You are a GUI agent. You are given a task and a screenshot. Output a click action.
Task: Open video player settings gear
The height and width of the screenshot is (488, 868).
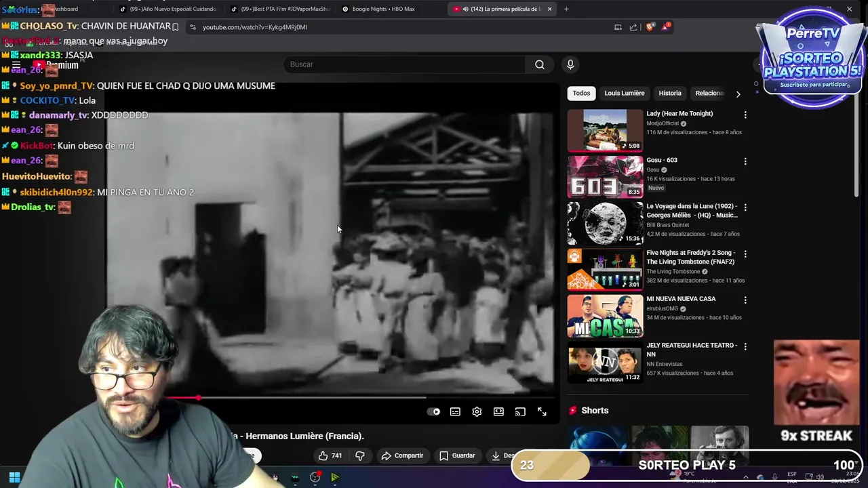point(477,411)
